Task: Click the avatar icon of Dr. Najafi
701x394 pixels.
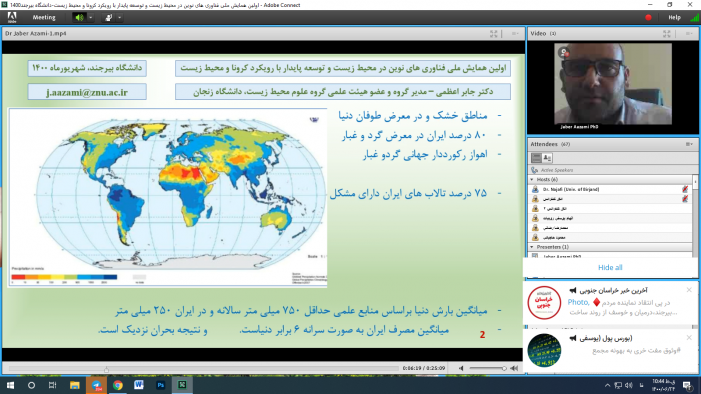Action: pyautogui.click(x=535, y=189)
